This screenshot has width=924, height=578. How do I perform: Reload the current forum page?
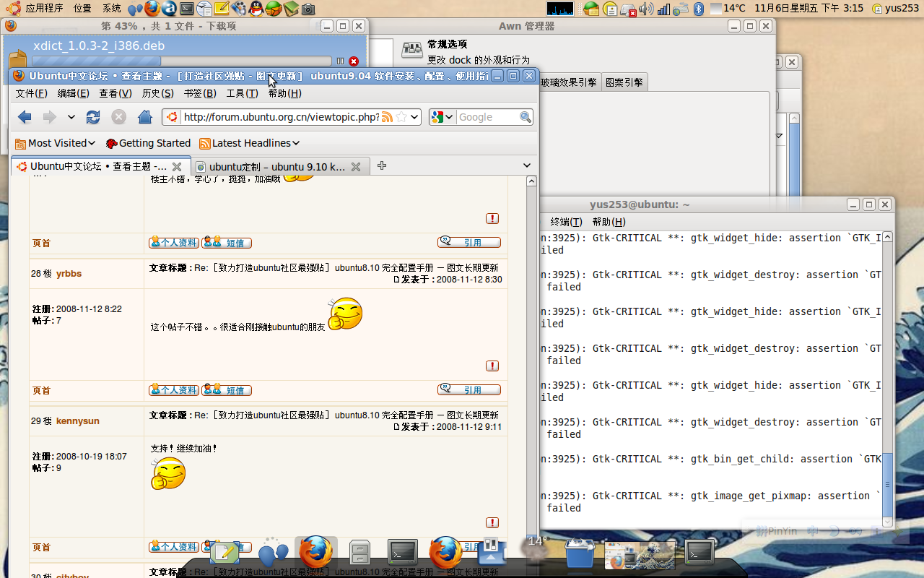pyautogui.click(x=93, y=117)
